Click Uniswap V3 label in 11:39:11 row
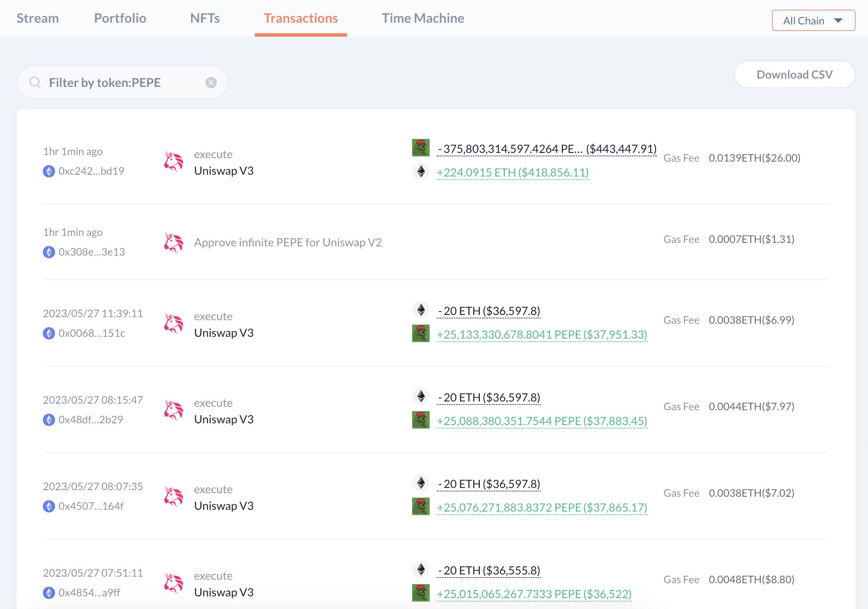Image resolution: width=868 pixels, height=609 pixels. point(224,333)
